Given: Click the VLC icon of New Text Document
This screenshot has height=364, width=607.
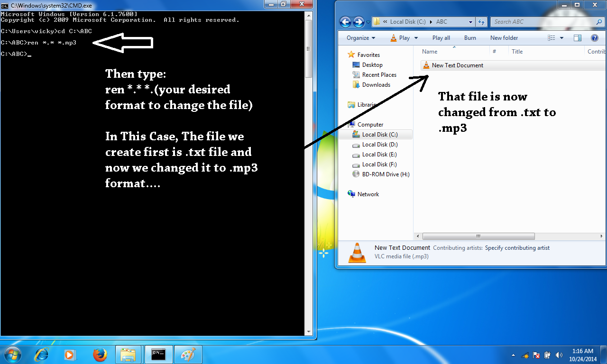Looking at the screenshot, I should tap(426, 65).
